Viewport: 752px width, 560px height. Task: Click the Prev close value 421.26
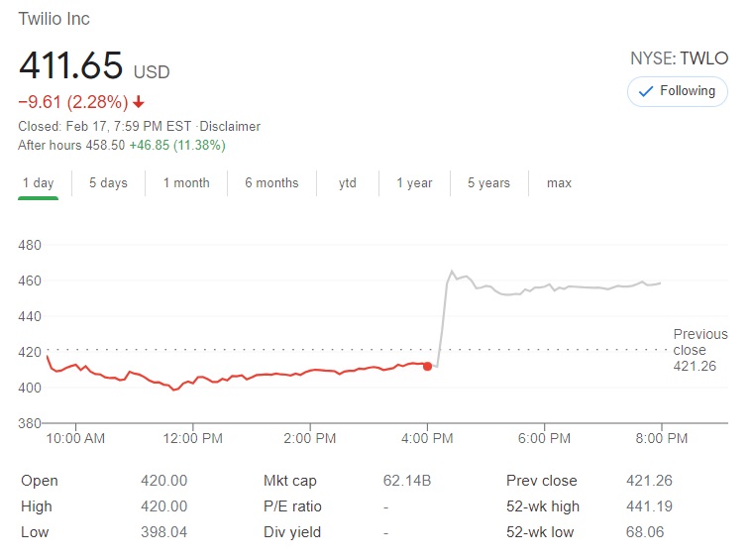(649, 481)
